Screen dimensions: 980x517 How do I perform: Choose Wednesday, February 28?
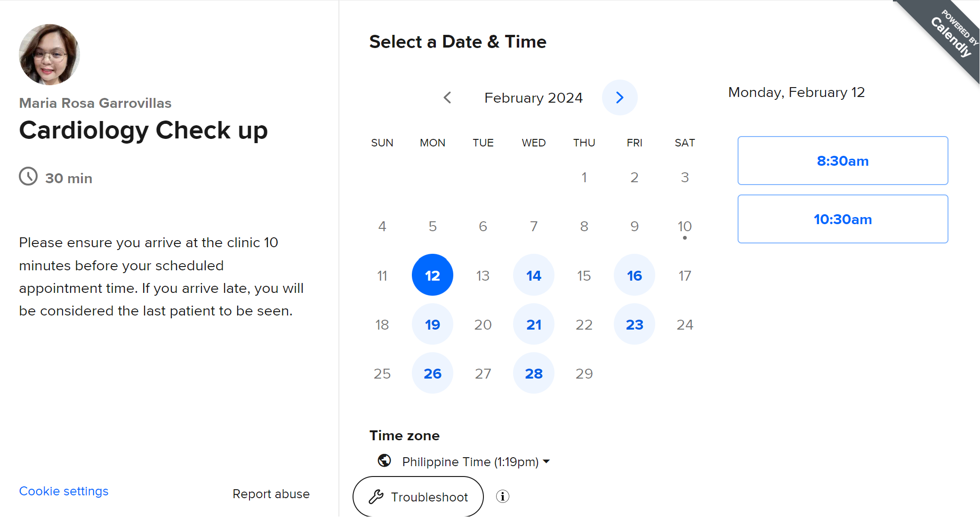533,373
